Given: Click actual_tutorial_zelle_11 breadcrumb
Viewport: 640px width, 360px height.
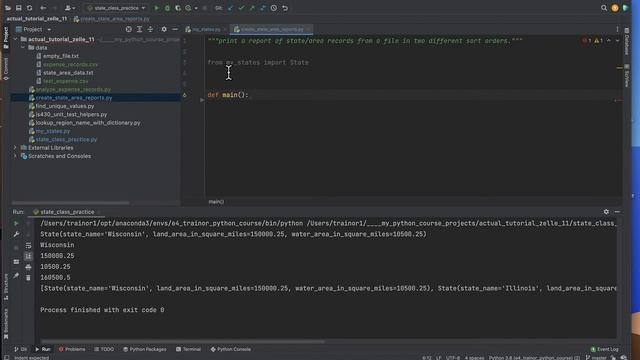Looking at the screenshot, I should click(x=37, y=19).
